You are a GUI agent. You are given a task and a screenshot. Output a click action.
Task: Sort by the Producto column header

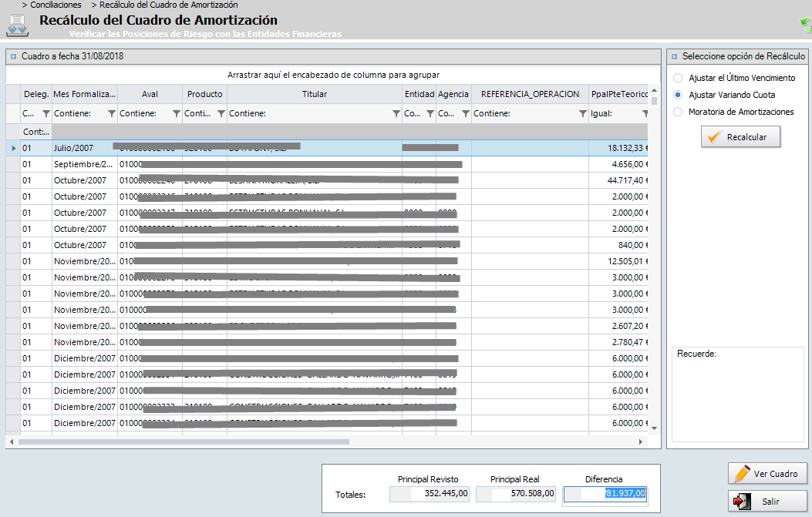(x=205, y=94)
